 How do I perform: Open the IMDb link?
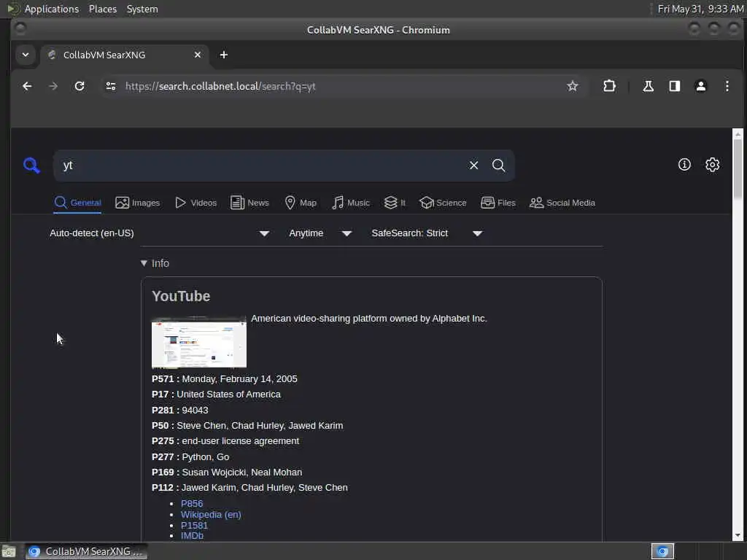pos(192,536)
